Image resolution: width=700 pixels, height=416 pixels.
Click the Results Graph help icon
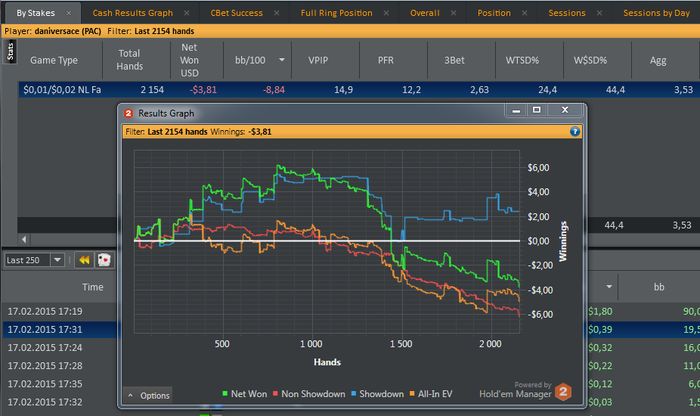coord(575,131)
